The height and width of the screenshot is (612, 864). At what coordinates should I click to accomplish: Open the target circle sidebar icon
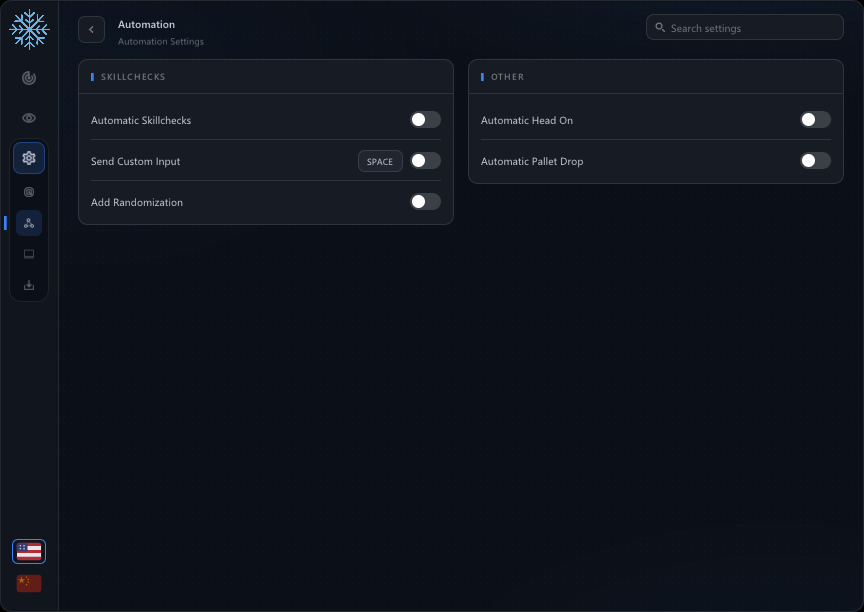pos(29,192)
